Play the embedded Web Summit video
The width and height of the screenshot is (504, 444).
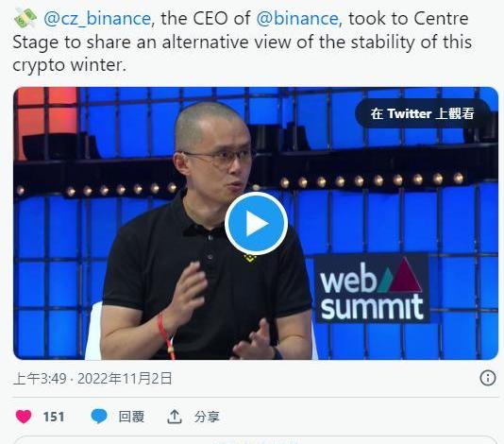point(256,224)
